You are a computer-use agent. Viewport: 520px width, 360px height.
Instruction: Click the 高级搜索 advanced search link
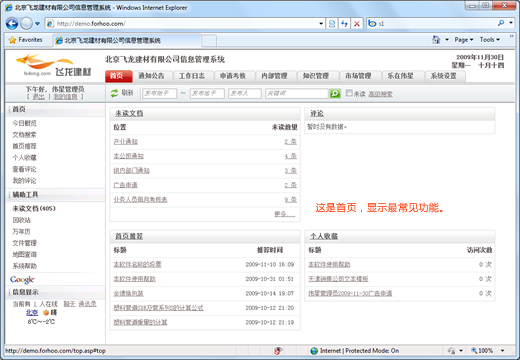(380, 94)
